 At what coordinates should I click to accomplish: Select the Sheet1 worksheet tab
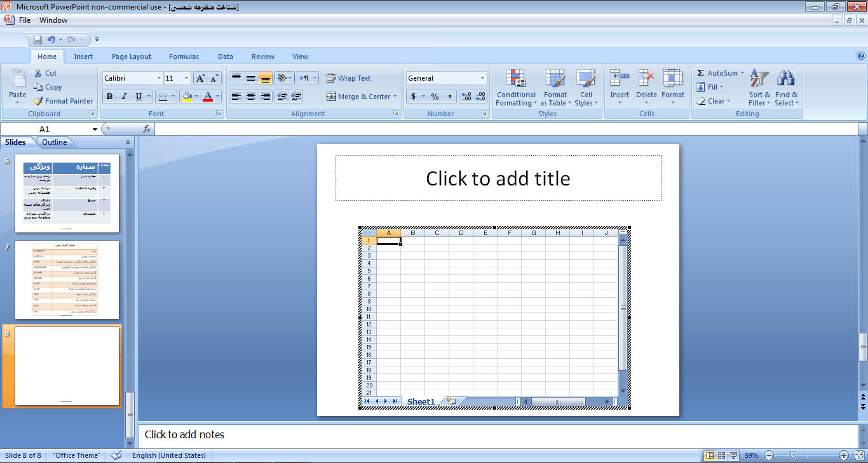(x=421, y=401)
